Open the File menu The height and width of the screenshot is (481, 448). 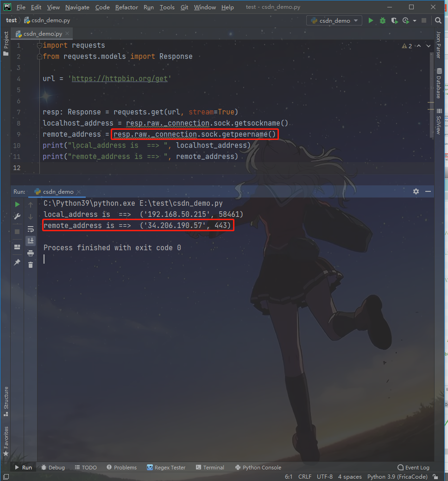click(x=21, y=7)
